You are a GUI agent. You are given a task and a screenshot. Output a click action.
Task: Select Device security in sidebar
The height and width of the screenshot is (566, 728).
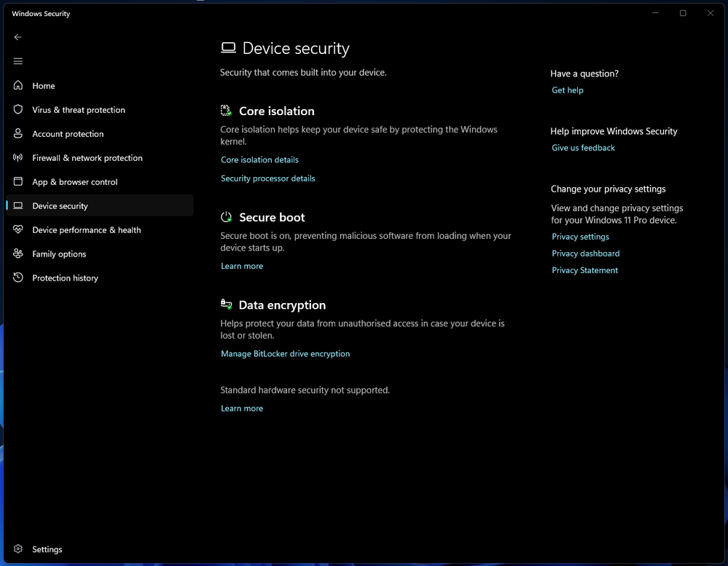tap(100, 205)
